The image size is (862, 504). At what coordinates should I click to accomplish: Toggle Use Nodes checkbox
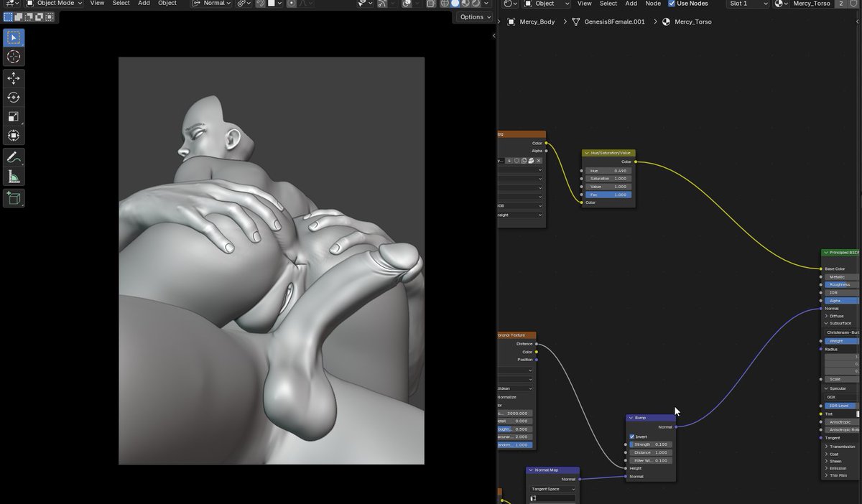[672, 4]
